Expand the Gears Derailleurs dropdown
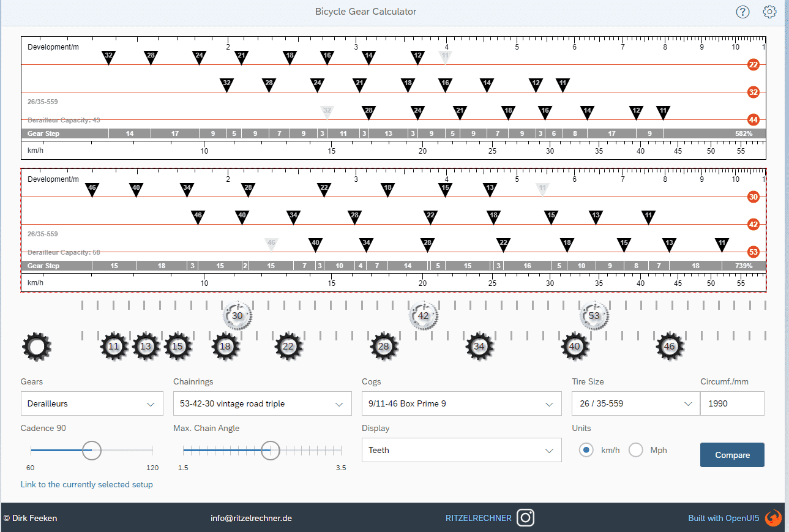Viewport: 789px width, 532px height. 92,404
